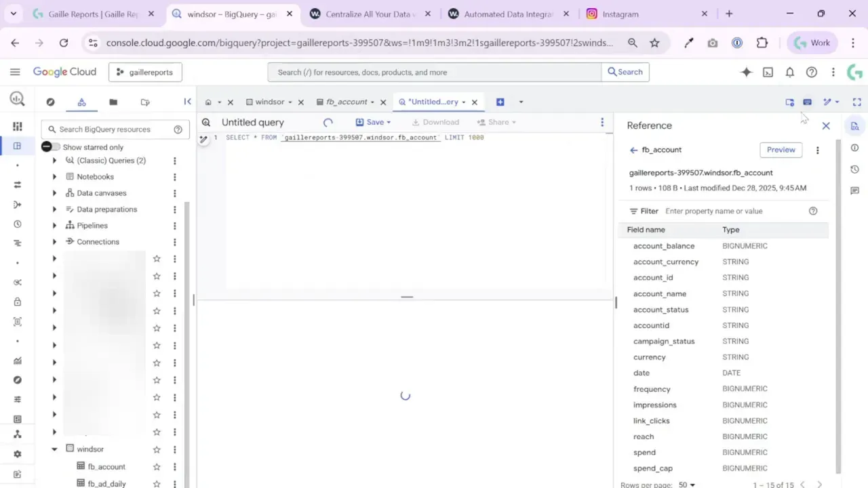868x488 pixels.
Task: Go back from fb_account in Reference
Action: pos(633,150)
